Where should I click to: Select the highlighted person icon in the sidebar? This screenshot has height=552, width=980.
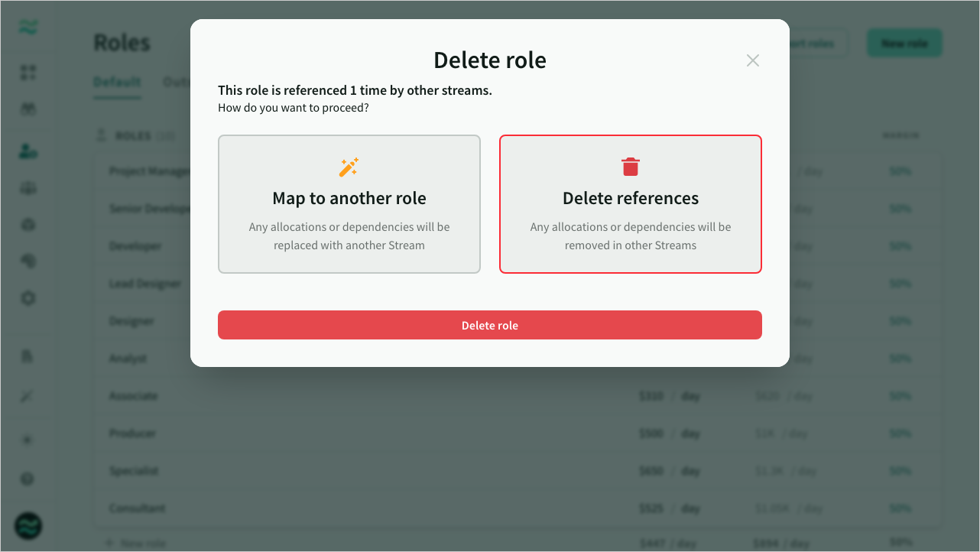[28, 151]
